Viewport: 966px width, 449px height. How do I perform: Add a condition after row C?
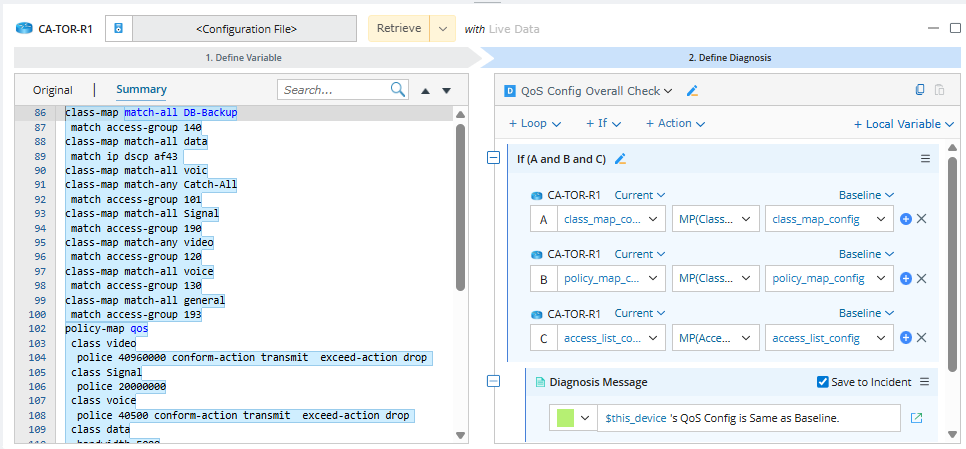906,338
